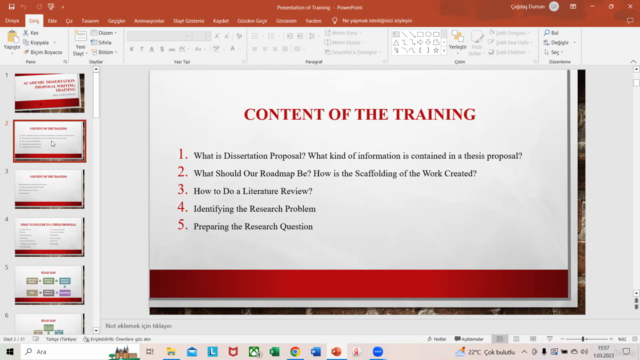Pick the star shape in shapes gallery

(436, 51)
